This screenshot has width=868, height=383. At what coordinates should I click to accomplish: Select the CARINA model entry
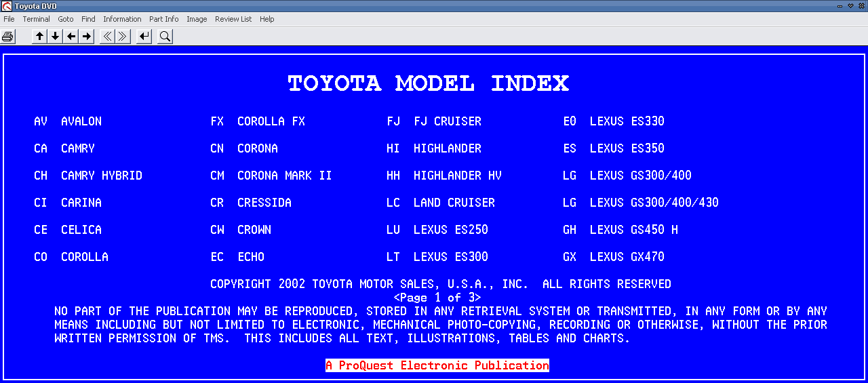click(x=68, y=203)
